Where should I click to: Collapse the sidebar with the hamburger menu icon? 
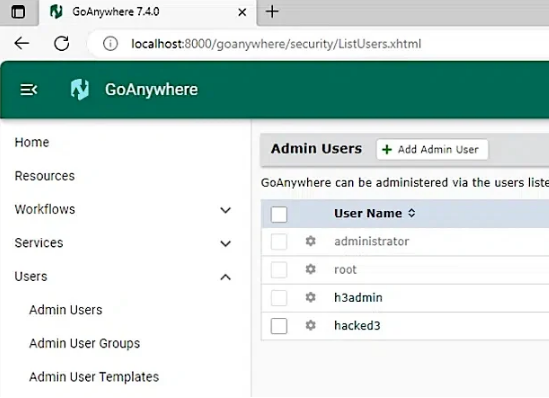click(28, 90)
